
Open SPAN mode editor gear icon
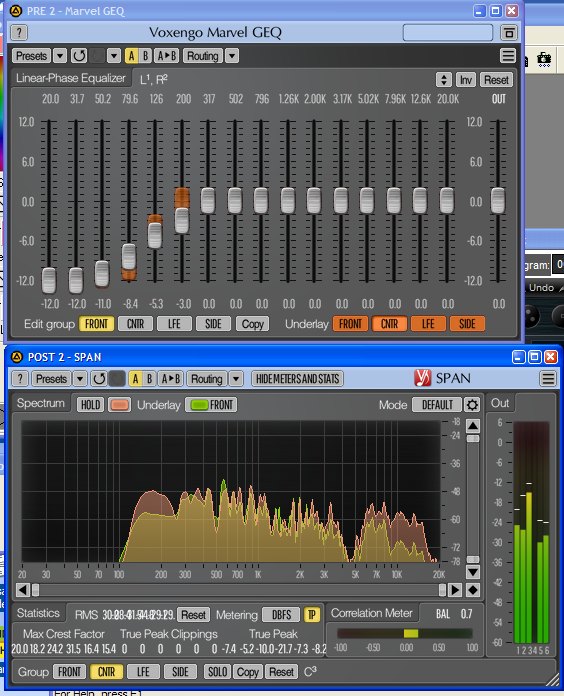pos(472,405)
